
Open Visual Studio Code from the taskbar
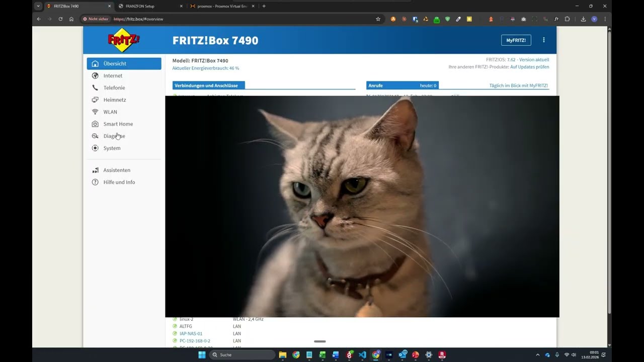[362, 355]
